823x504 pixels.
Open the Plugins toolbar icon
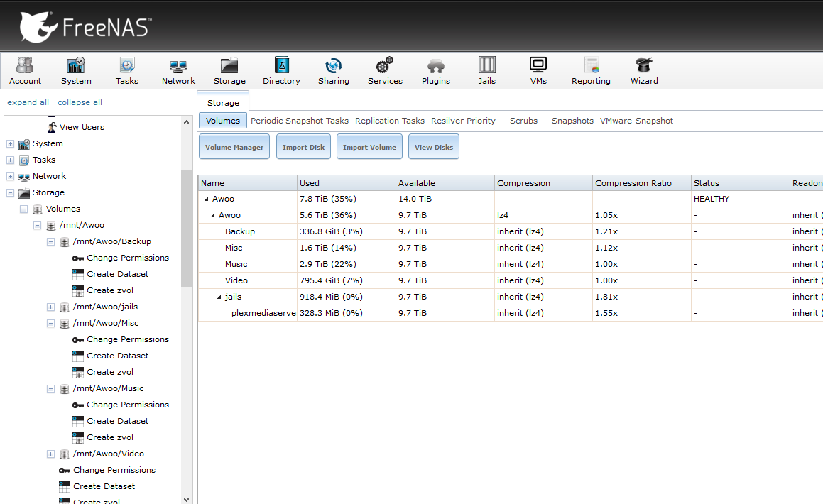pos(436,65)
